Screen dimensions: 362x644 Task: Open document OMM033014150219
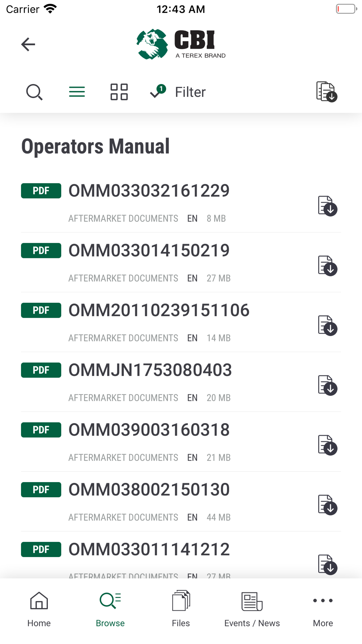point(149,251)
